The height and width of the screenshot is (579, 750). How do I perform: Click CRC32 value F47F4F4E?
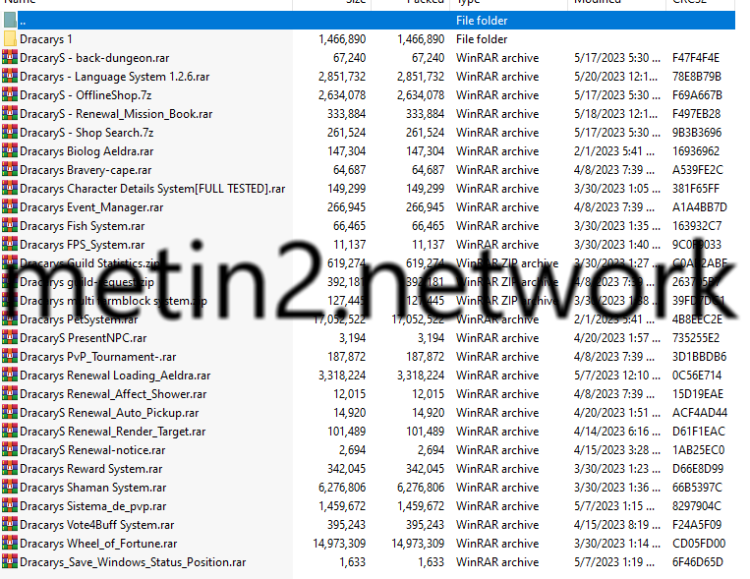pyautogui.click(x=696, y=58)
